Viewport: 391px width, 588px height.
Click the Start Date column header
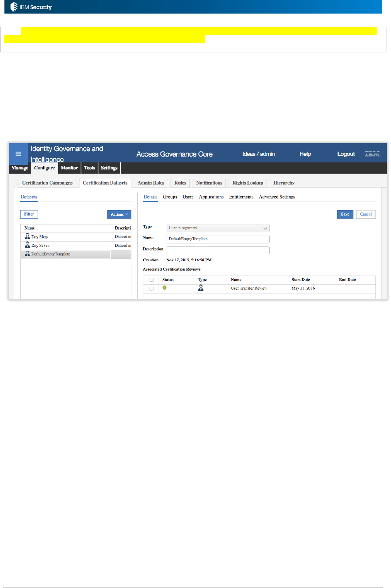point(301,280)
